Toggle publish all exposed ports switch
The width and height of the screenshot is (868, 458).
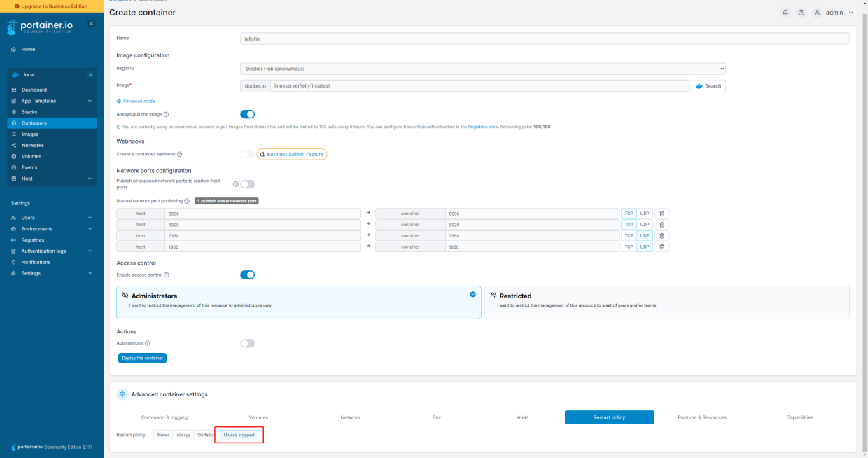[x=248, y=184]
